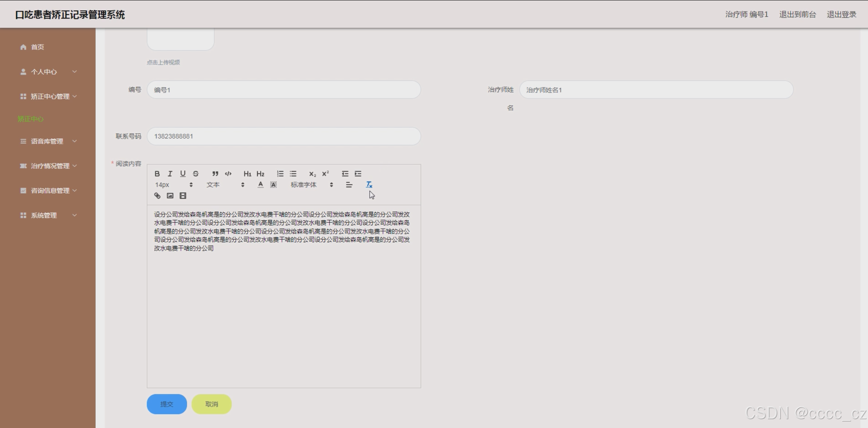The height and width of the screenshot is (428, 868).
Task: Toggle italic formatting in editor
Action: 170,174
